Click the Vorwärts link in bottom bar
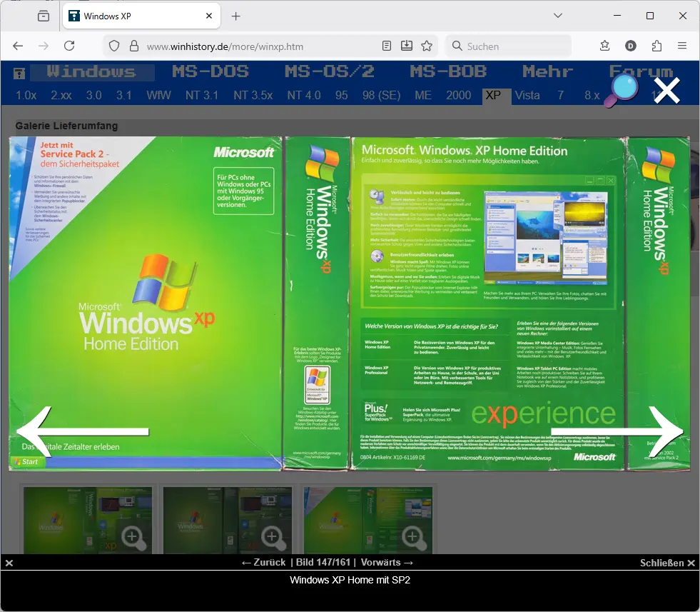 (x=387, y=563)
